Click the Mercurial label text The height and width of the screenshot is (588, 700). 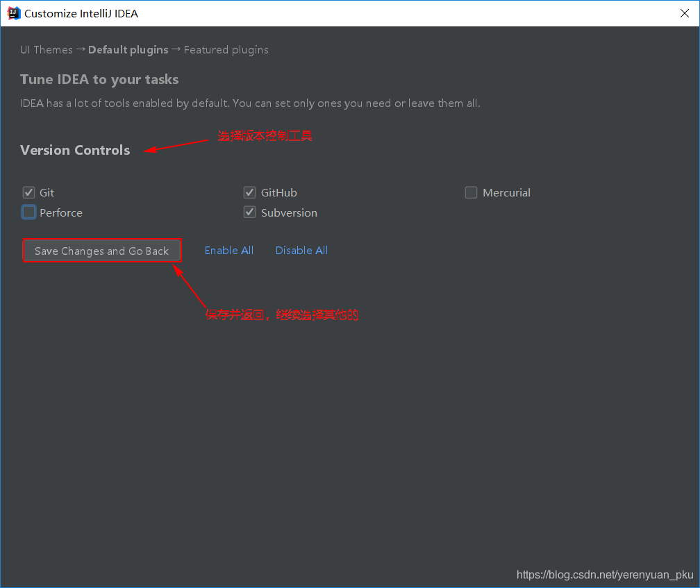(507, 193)
